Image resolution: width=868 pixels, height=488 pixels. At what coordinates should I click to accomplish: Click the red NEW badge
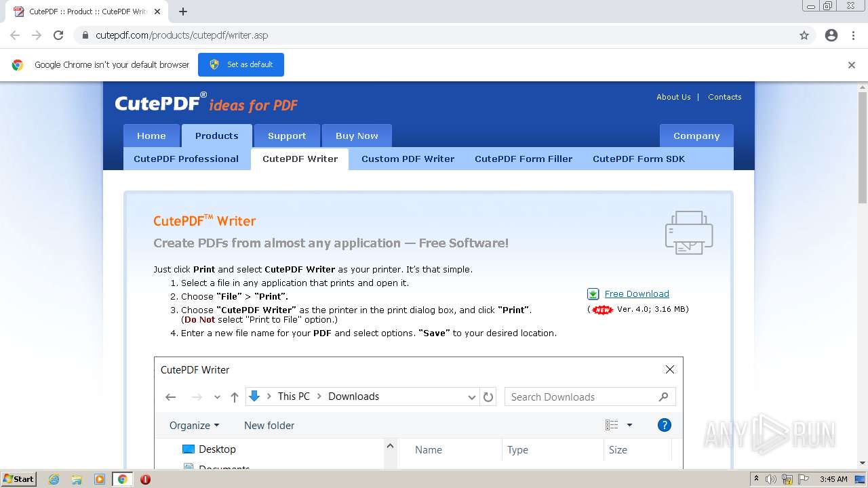[602, 310]
